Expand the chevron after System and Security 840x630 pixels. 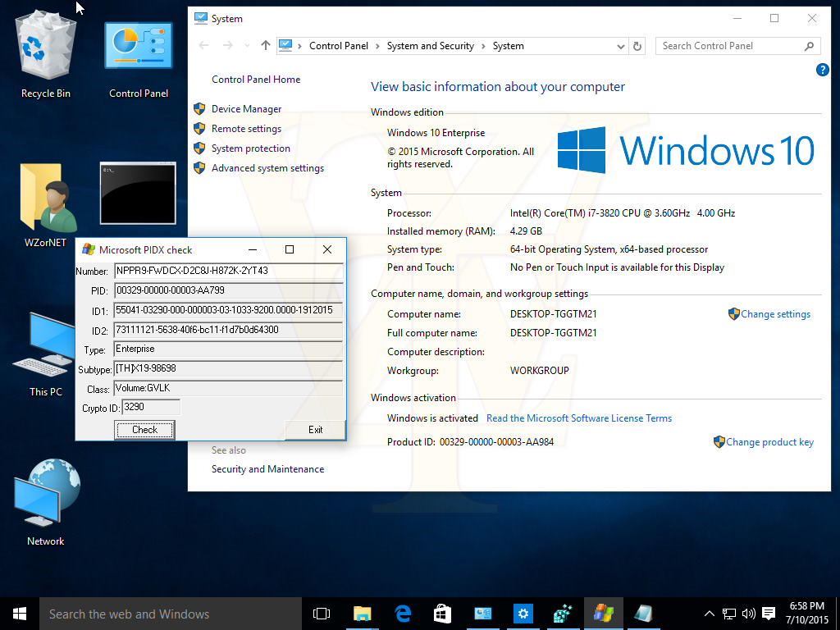tap(482, 46)
